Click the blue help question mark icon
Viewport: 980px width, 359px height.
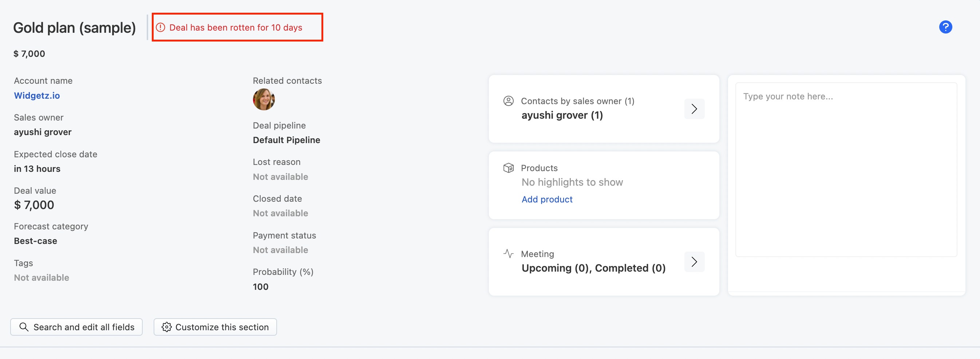coord(945,27)
